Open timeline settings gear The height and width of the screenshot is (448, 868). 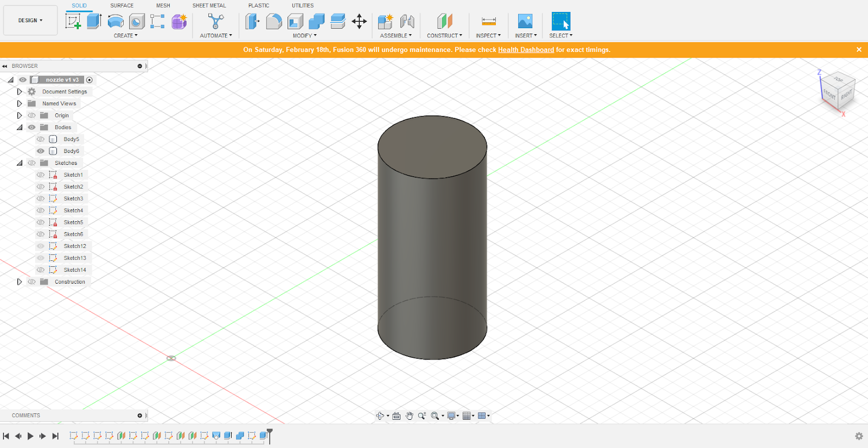click(859, 436)
